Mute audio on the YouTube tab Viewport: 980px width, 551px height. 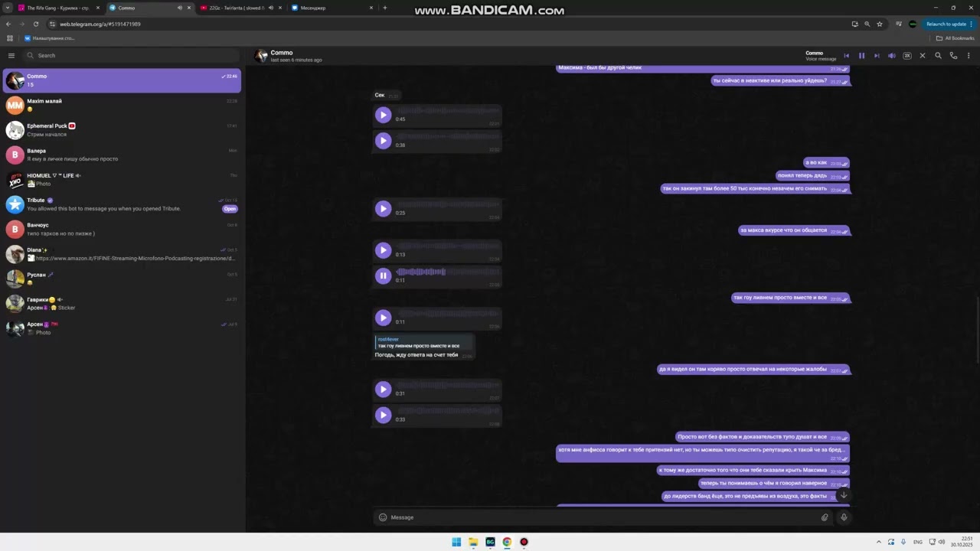click(271, 8)
